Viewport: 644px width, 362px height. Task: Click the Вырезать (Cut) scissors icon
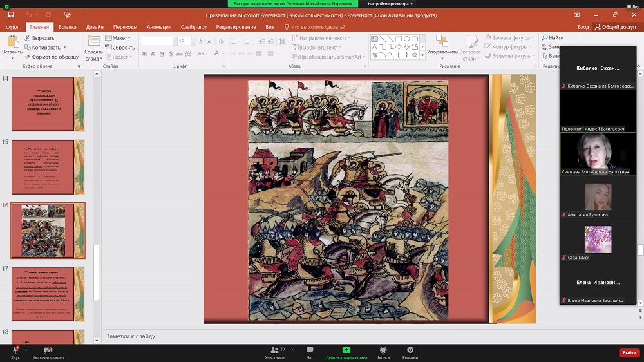pyautogui.click(x=27, y=38)
